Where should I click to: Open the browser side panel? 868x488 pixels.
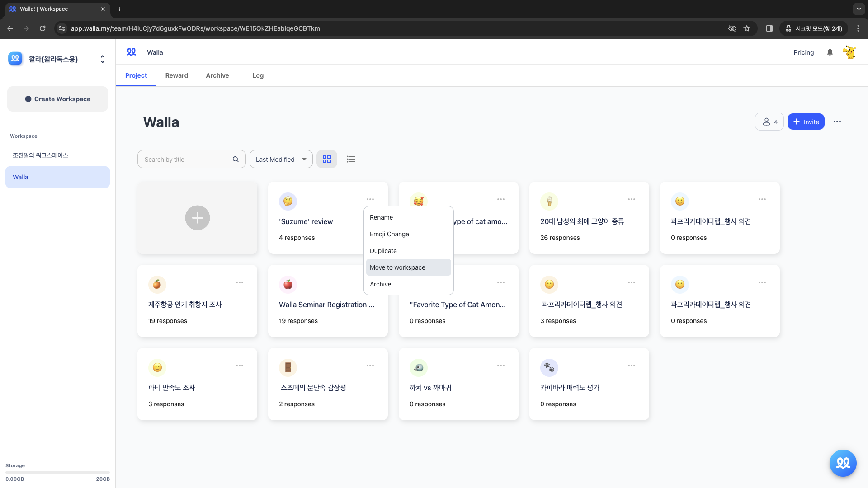pos(769,28)
